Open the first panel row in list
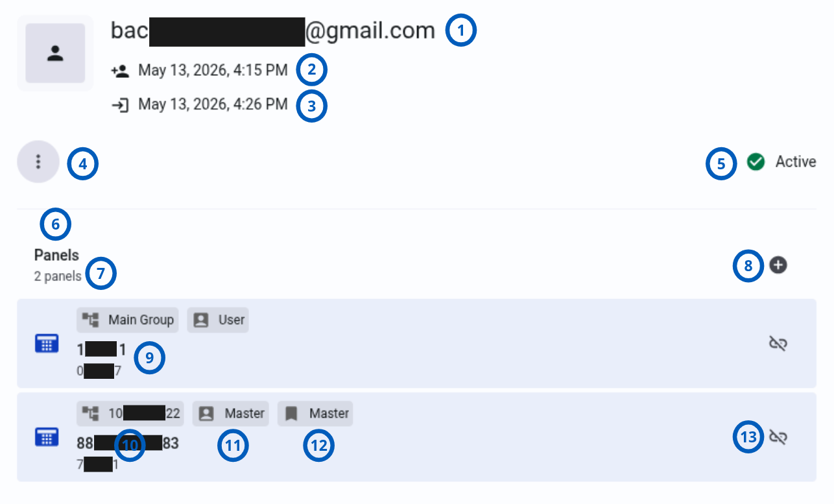Viewport: 834px width, 504px height. [416, 344]
